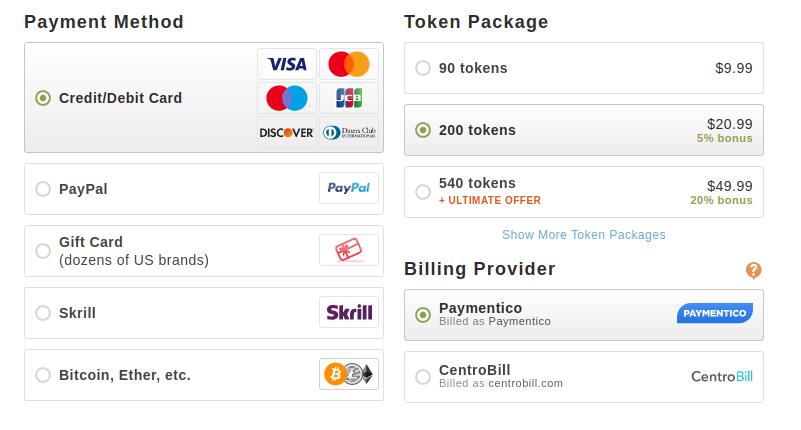Open the orange Billing Provider help icon
The image size is (801, 430).
753,270
